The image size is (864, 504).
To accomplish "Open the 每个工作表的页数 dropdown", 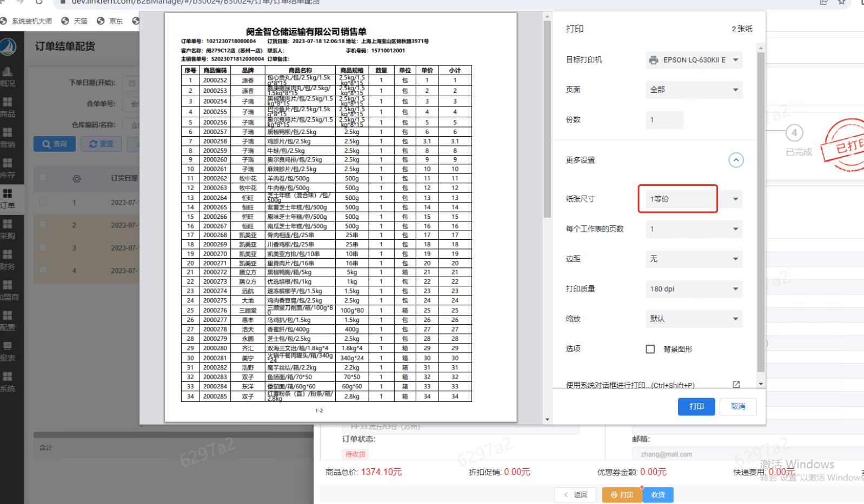I will coord(694,229).
